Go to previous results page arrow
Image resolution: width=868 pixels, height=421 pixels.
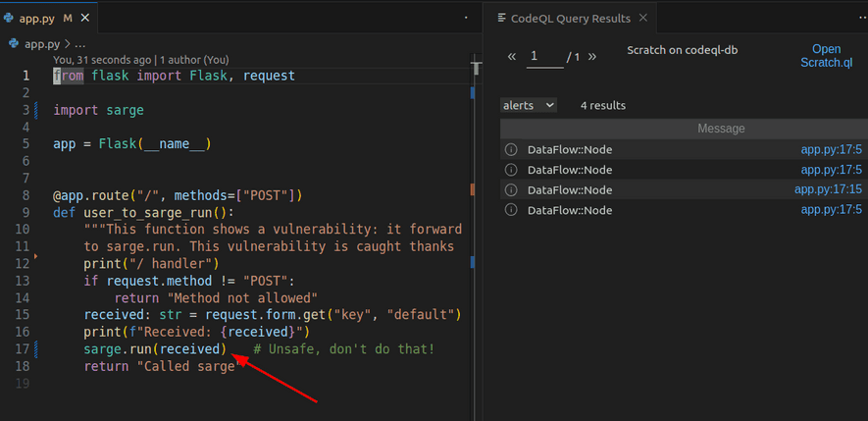point(512,57)
